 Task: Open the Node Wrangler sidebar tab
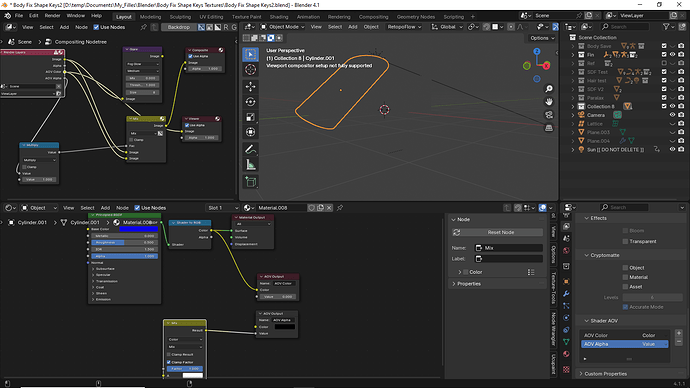(554, 329)
